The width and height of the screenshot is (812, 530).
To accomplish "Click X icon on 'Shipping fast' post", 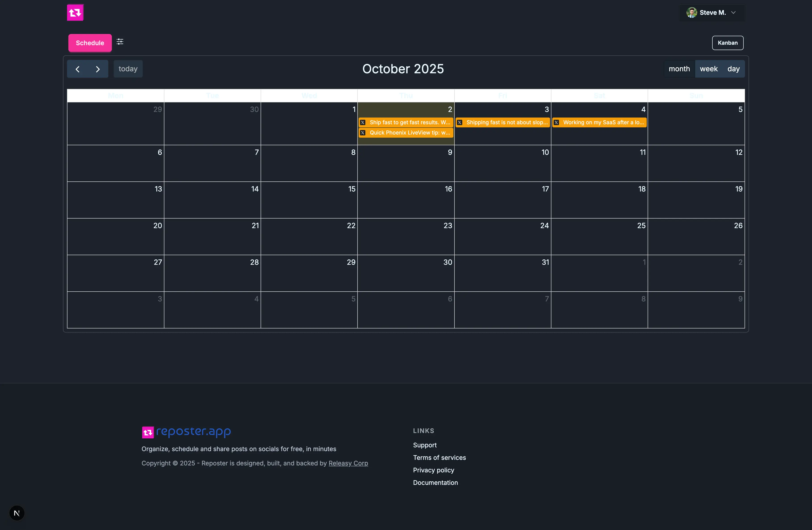I will (x=460, y=122).
